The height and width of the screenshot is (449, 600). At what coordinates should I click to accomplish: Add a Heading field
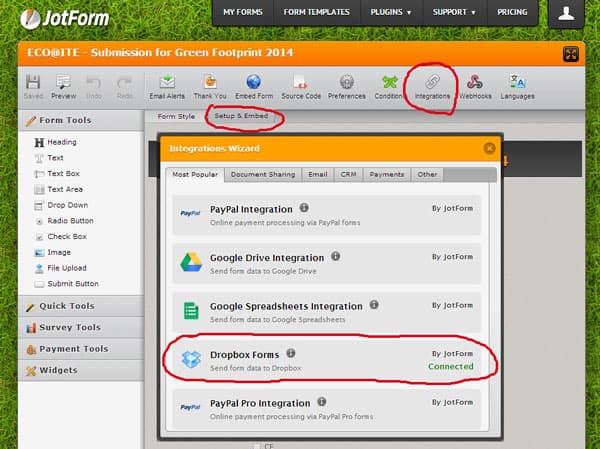(55, 142)
